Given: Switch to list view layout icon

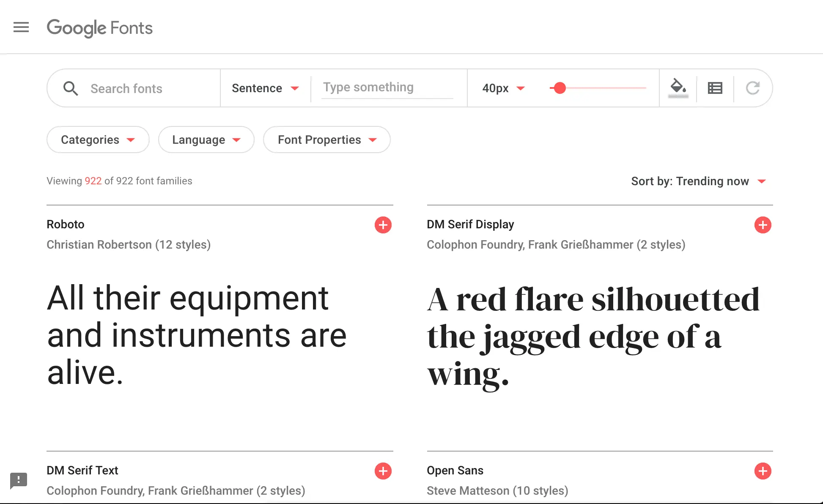Looking at the screenshot, I should click(x=715, y=88).
